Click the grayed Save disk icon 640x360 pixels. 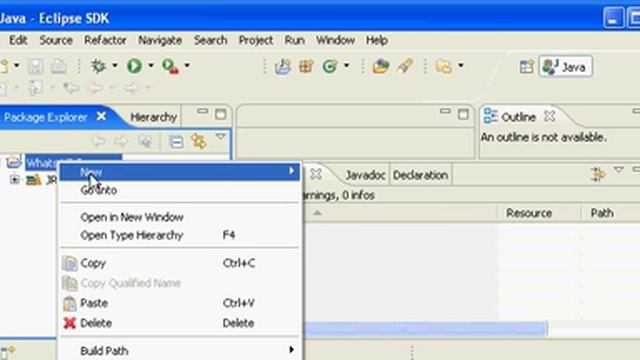[36, 67]
